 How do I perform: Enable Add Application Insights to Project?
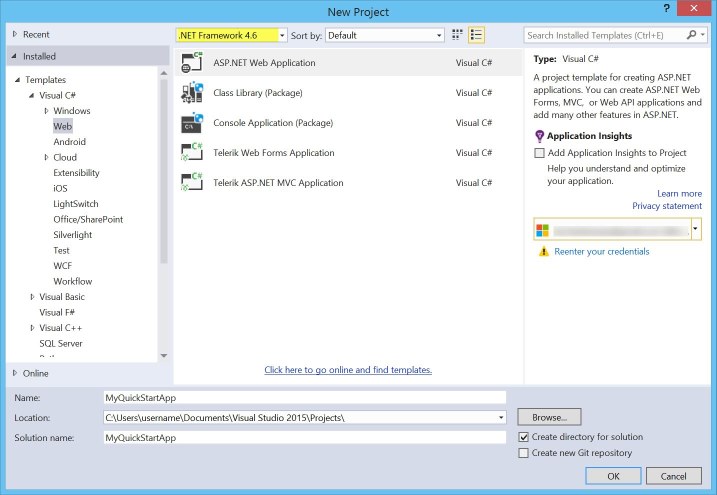(540, 153)
